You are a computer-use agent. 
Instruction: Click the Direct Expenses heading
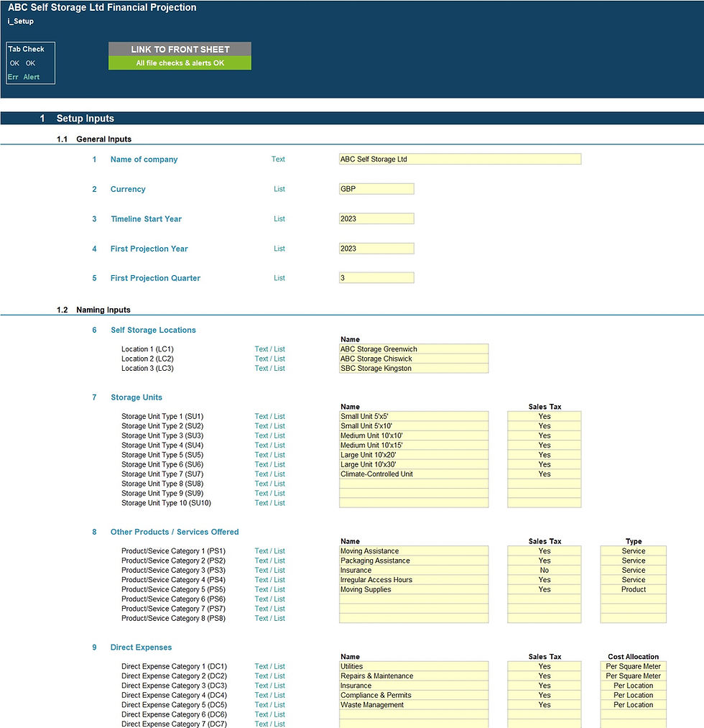(141, 648)
